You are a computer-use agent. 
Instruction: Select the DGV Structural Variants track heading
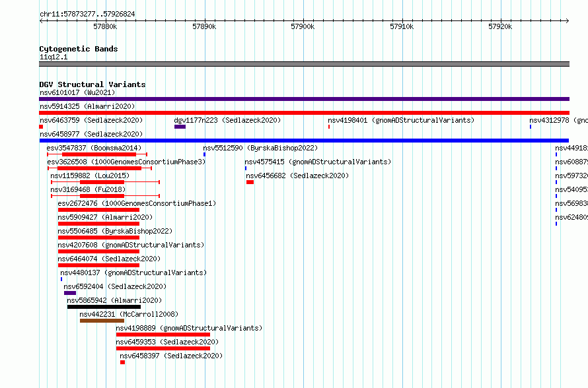[92, 84]
